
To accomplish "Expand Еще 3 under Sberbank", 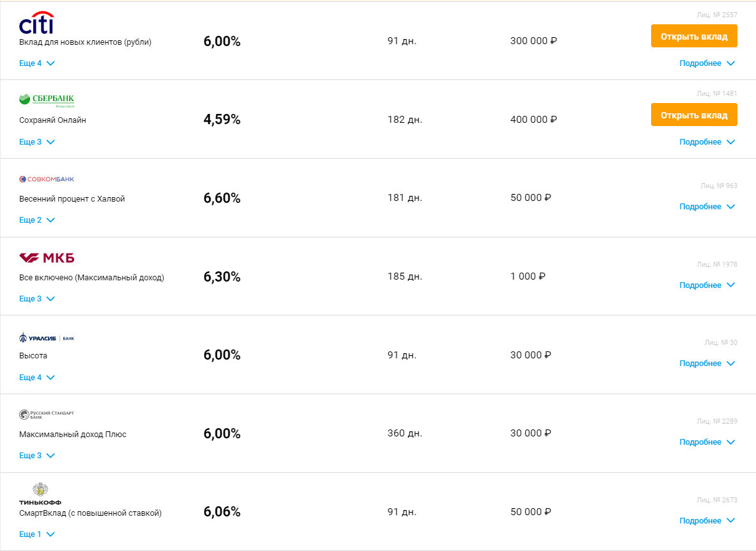I will click(x=36, y=142).
